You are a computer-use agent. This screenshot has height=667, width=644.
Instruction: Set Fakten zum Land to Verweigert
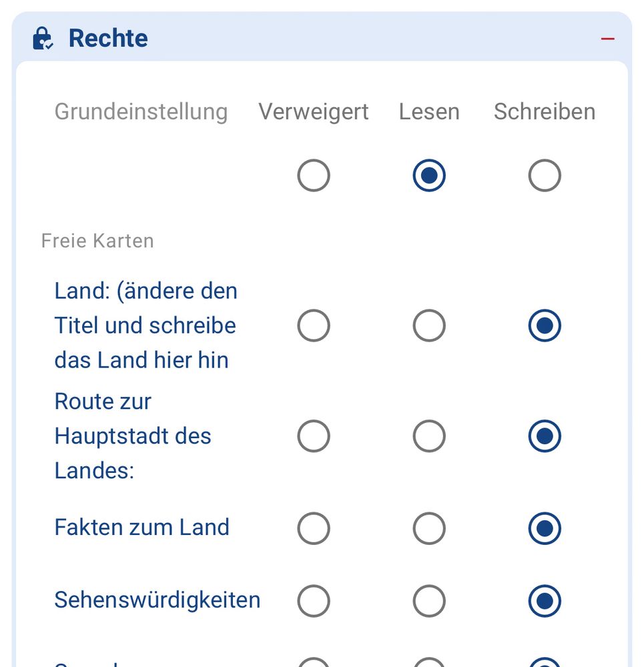(313, 528)
